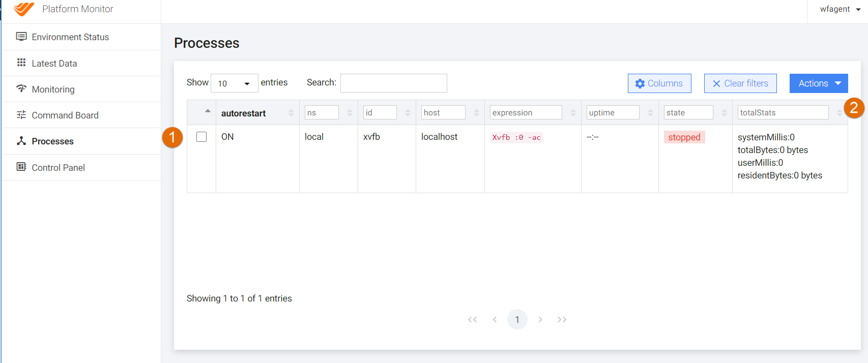Open Control Panel page
The width and height of the screenshot is (868, 363).
(81, 167)
